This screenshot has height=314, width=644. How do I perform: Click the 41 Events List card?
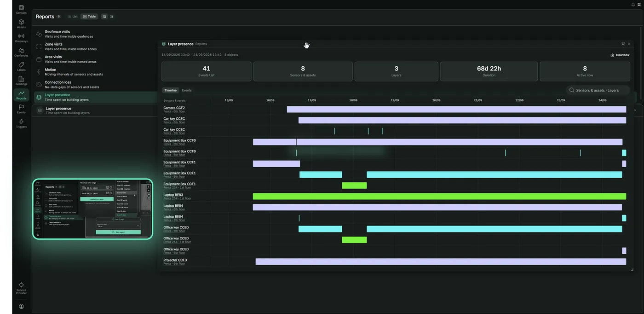click(206, 71)
